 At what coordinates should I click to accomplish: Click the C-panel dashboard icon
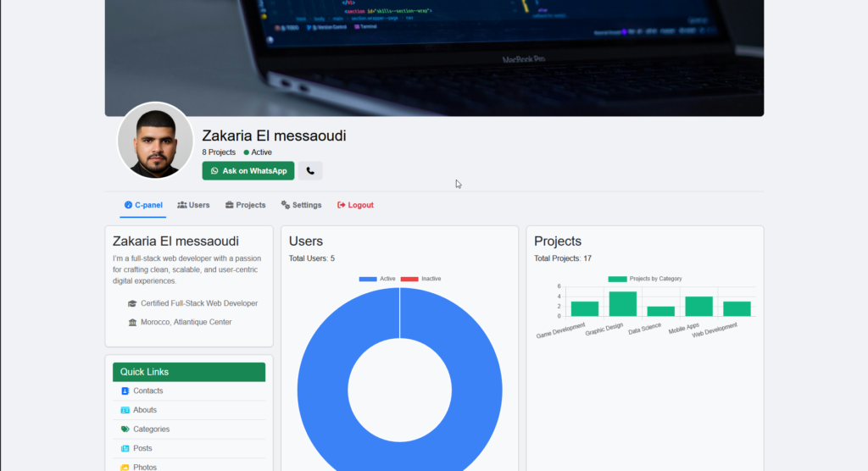pos(129,205)
